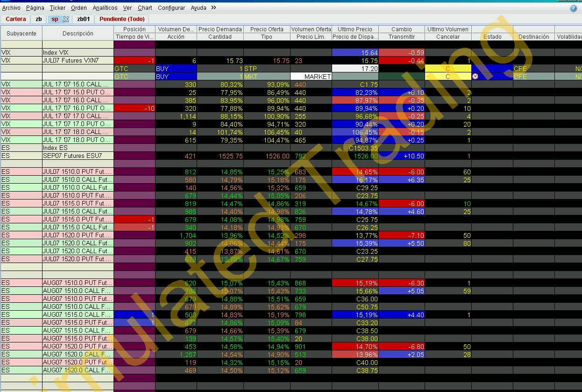Click the C1503.35 last price cell
This screenshot has width=582, height=392.
click(x=355, y=148)
